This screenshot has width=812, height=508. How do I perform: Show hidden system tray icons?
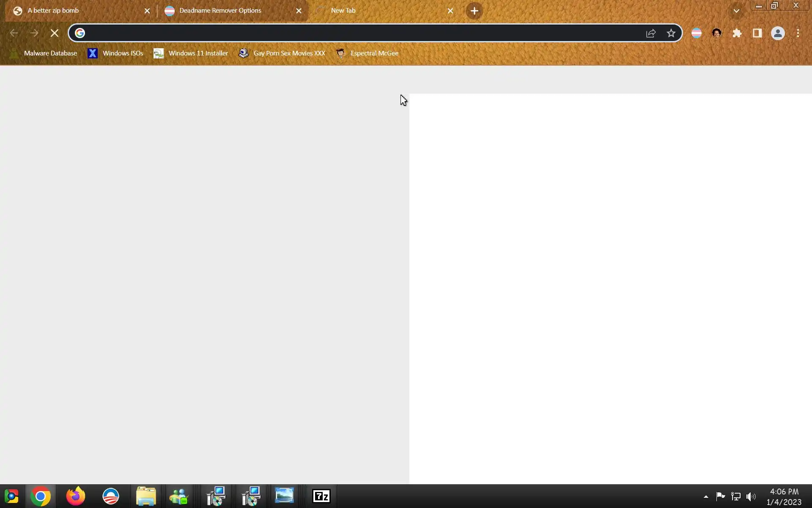coord(705,497)
